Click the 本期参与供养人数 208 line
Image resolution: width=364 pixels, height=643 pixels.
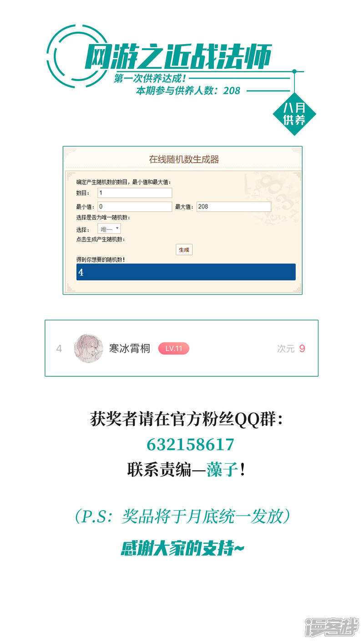188,91
